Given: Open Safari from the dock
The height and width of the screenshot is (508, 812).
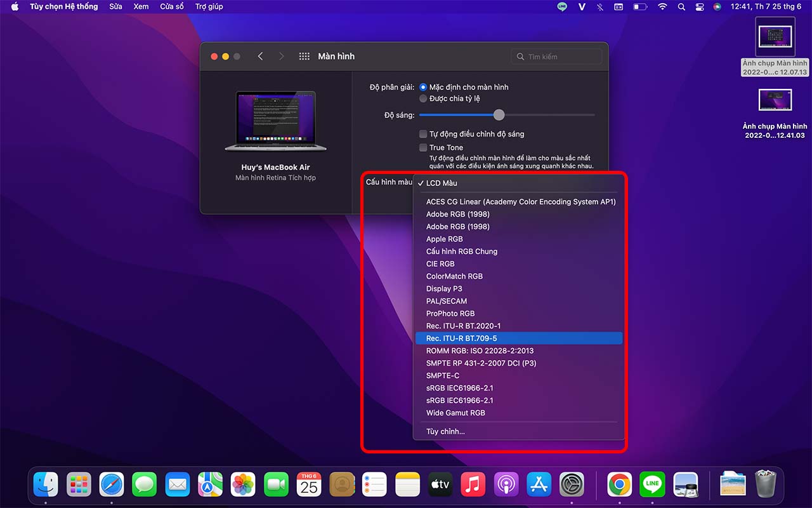Looking at the screenshot, I should (x=111, y=485).
